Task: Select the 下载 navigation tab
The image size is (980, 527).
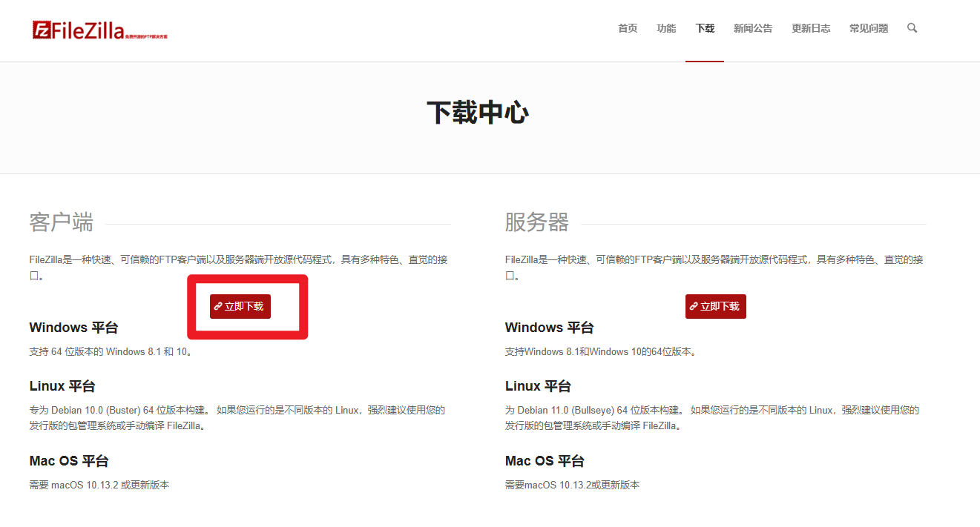Action: click(705, 28)
